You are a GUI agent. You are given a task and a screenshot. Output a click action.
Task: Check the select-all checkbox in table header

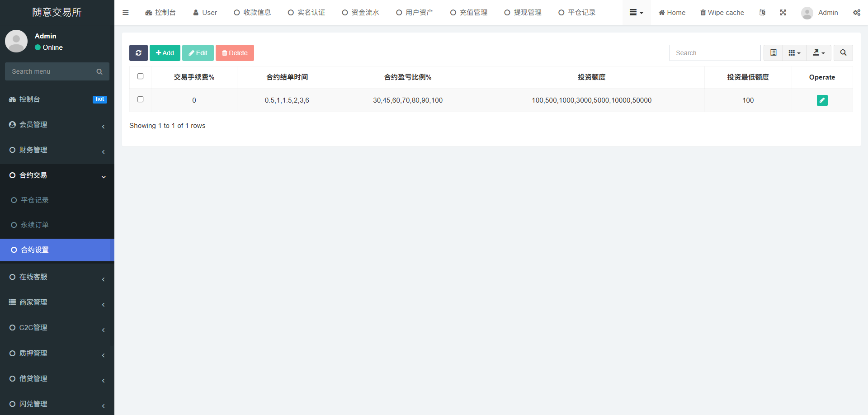[140, 76]
